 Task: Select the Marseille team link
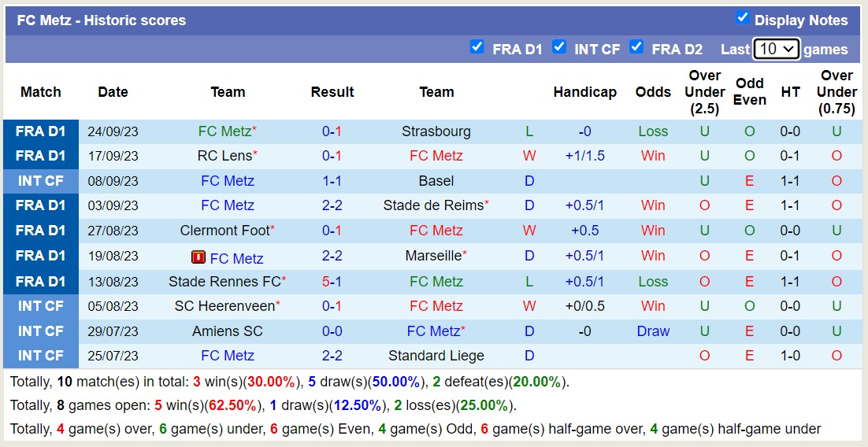pos(433,256)
